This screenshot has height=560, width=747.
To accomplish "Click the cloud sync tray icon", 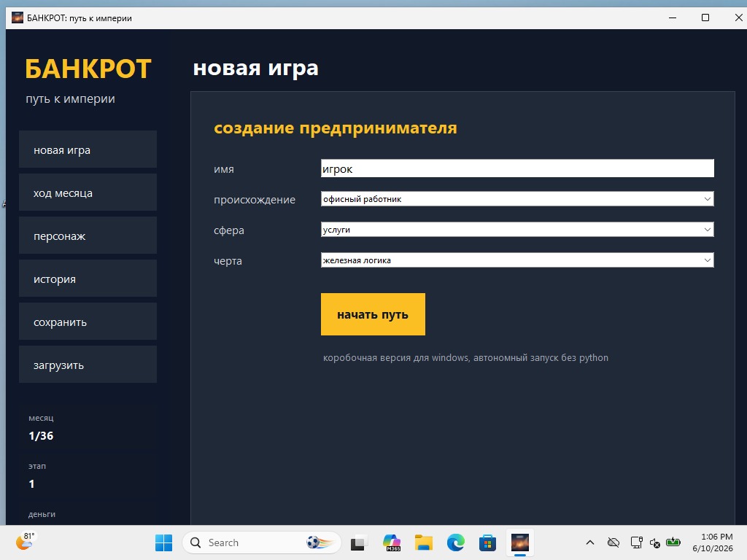I will click(614, 542).
